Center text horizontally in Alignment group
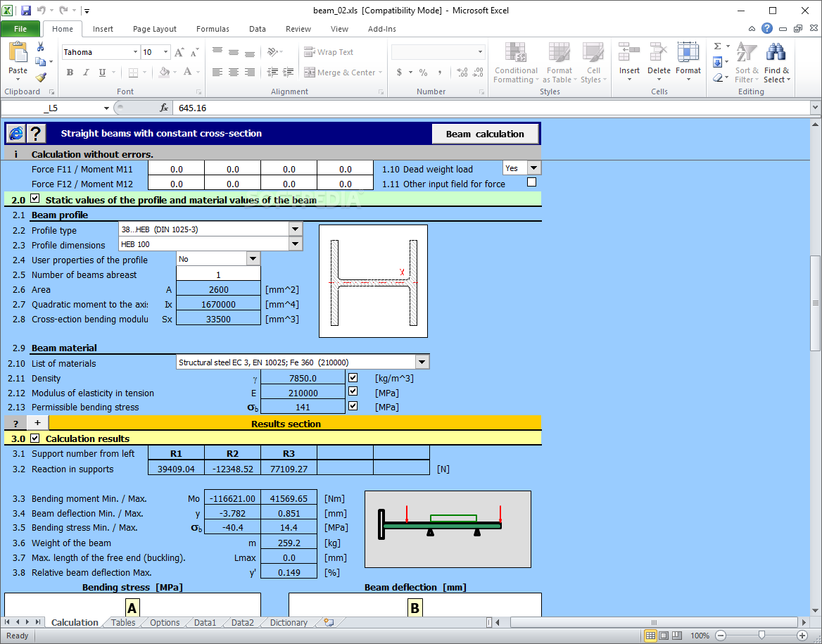Viewport: 822px width, 644px height. tap(234, 72)
